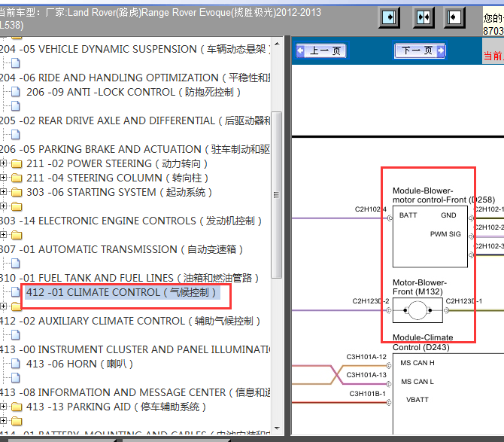Select 205-02 REAR DRIVE AXLE AND DIFFERENTIAL
This screenshot has height=442, width=504.
click(135, 121)
